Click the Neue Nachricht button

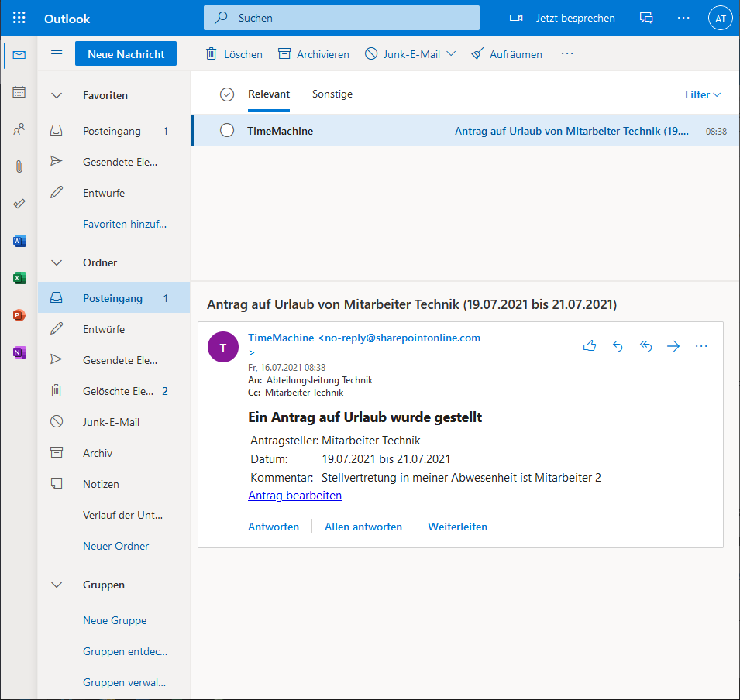point(126,54)
